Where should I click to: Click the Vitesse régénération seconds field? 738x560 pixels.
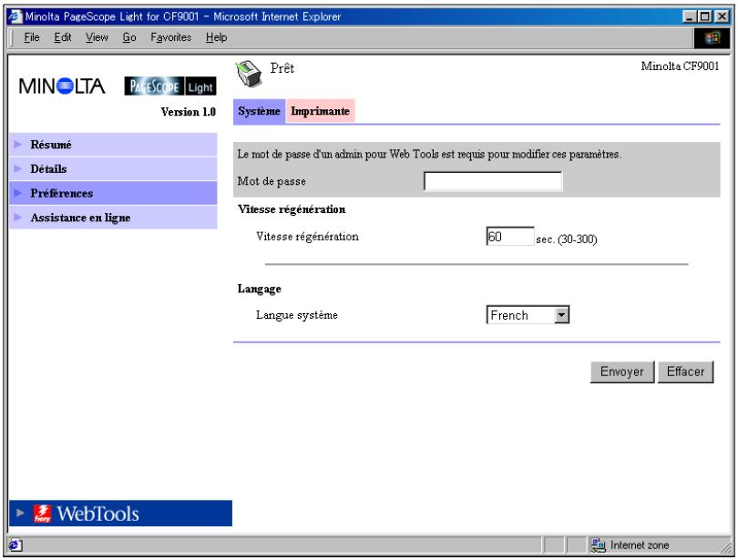click(x=510, y=236)
